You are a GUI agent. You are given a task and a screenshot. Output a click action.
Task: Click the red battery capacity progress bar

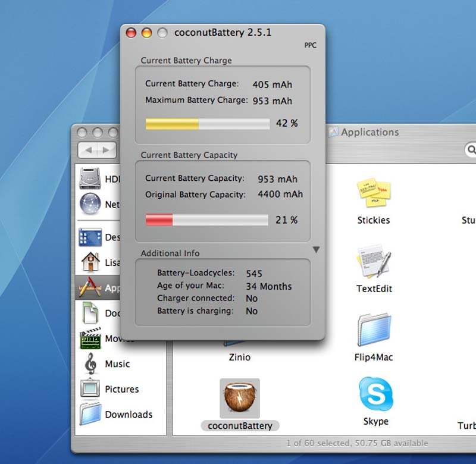206,220
